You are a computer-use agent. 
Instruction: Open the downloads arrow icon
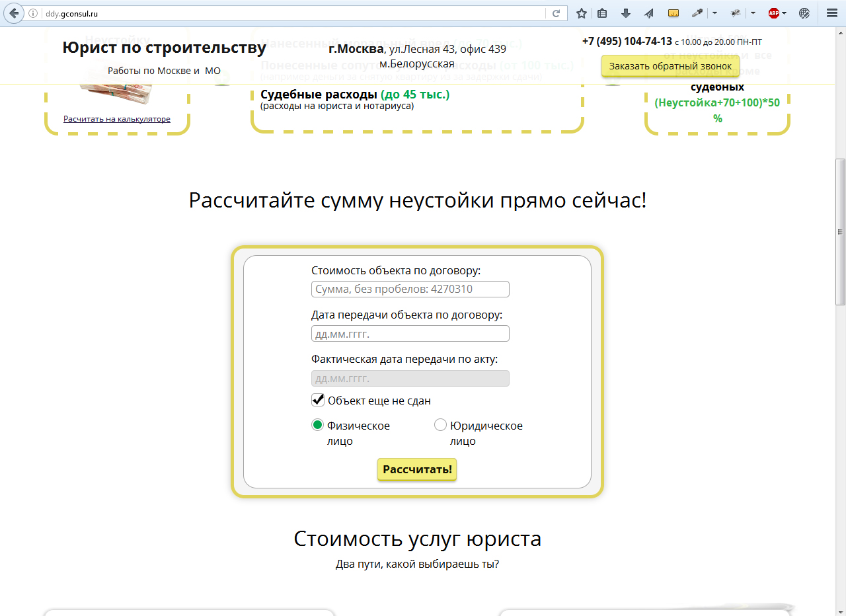pos(626,13)
